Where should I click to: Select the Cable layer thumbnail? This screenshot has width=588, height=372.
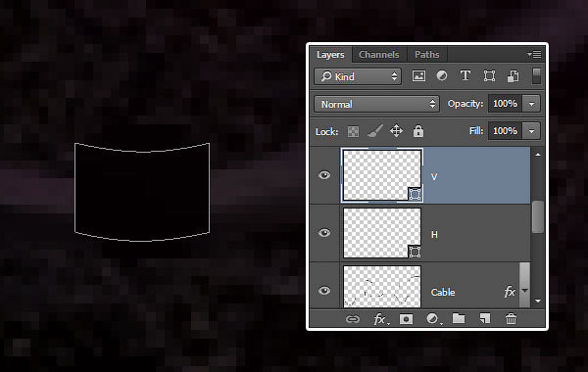point(382,287)
